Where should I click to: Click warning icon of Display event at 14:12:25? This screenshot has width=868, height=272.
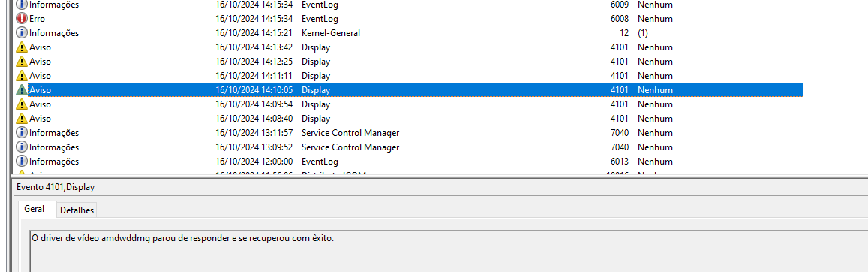click(23, 62)
